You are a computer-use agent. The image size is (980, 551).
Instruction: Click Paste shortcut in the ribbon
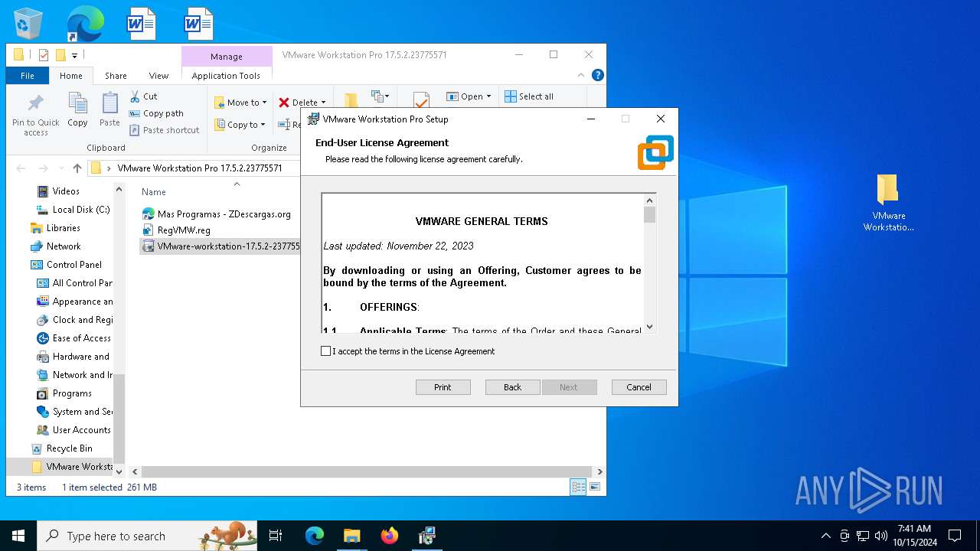coord(165,130)
